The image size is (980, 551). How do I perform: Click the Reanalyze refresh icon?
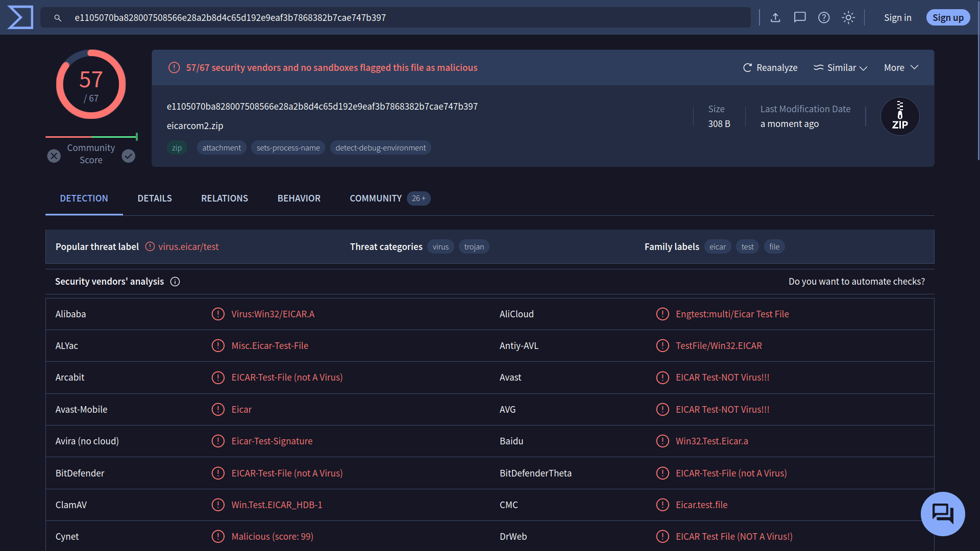coord(748,67)
